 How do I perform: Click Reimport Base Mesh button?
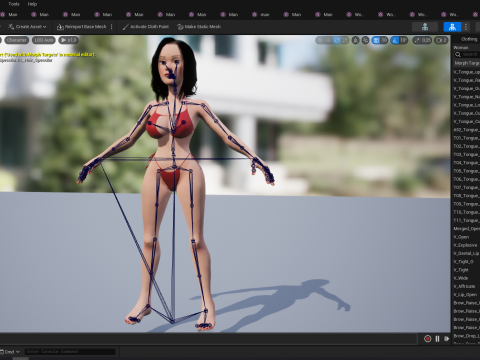tap(82, 27)
